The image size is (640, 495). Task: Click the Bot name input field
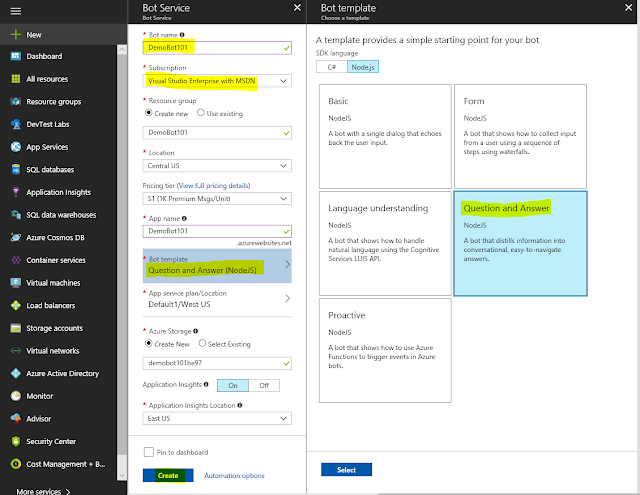217,48
